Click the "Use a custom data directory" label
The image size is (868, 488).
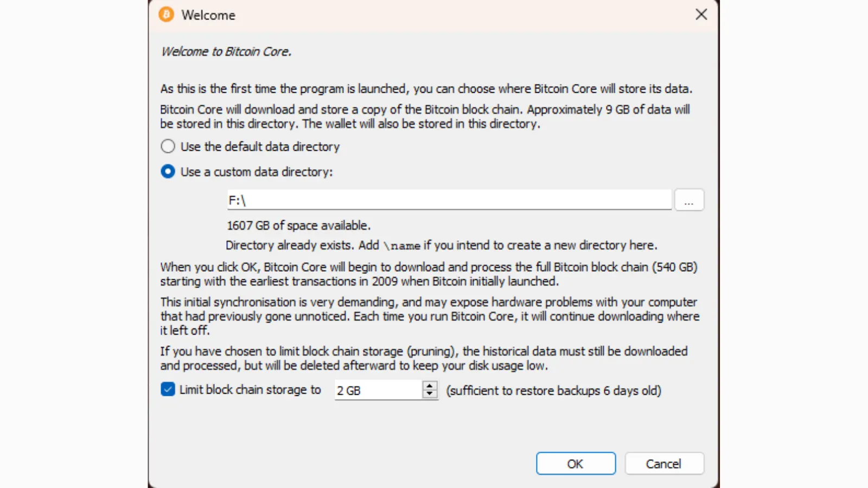257,172
